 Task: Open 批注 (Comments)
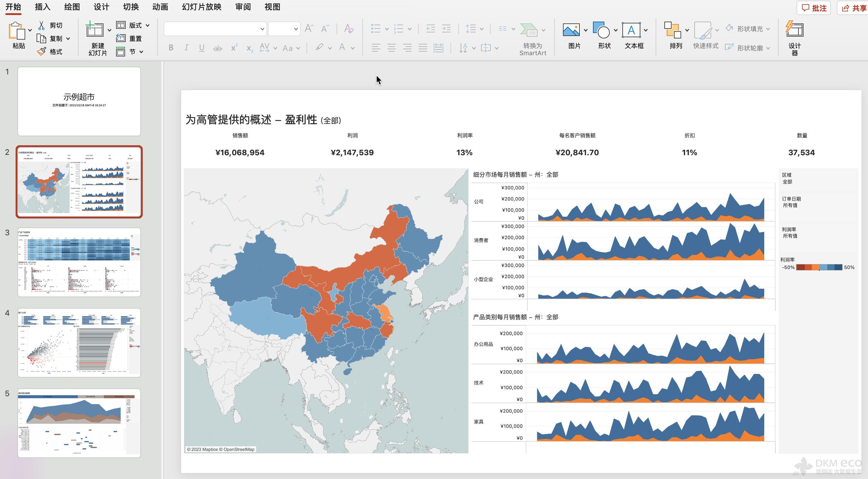point(814,8)
